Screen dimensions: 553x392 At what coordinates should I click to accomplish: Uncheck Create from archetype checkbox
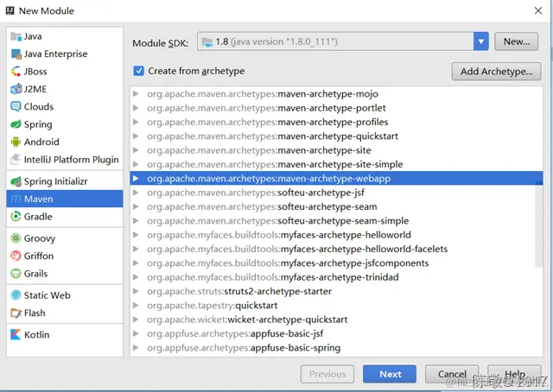(138, 71)
